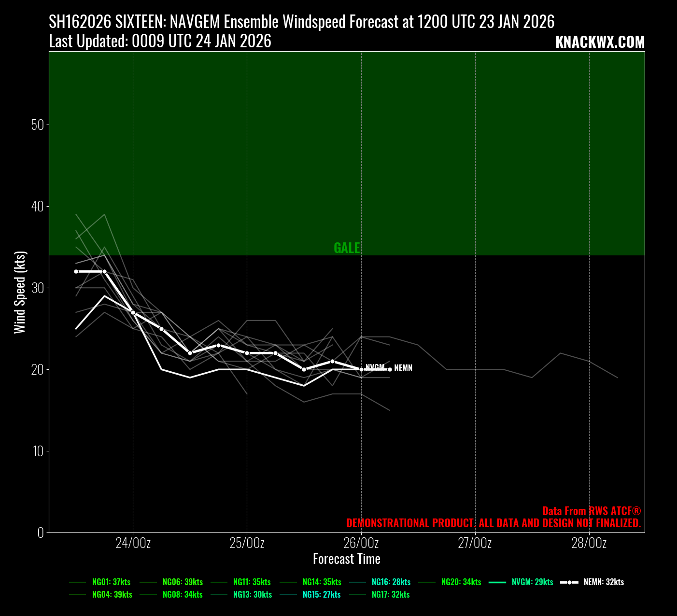Click the NEMN legend marker swatch
The image size is (677, 616).
pos(569,583)
